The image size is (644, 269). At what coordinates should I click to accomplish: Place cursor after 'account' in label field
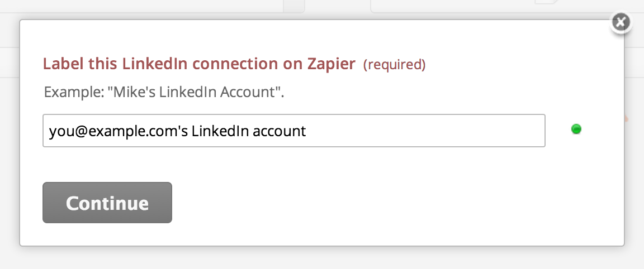(x=307, y=131)
